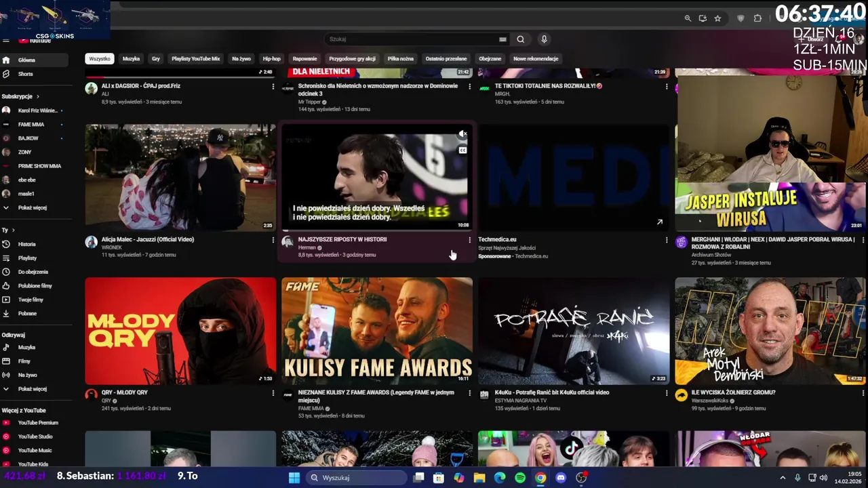Open YouTube Studio in the sidebar
This screenshot has width=868, height=488.
pos(34,436)
